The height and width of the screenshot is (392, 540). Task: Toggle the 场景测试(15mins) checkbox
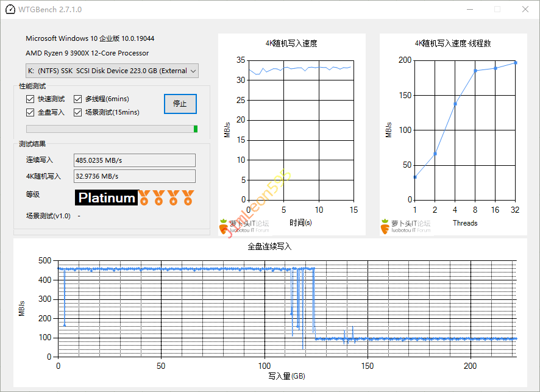coord(78,112)
